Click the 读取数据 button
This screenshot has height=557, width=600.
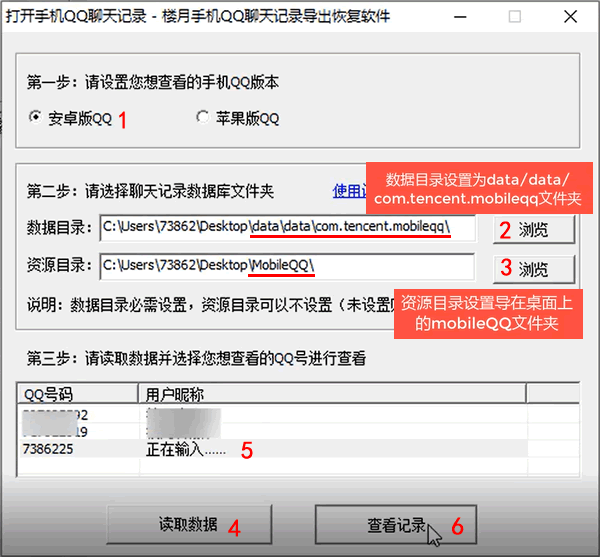point(189,525)
